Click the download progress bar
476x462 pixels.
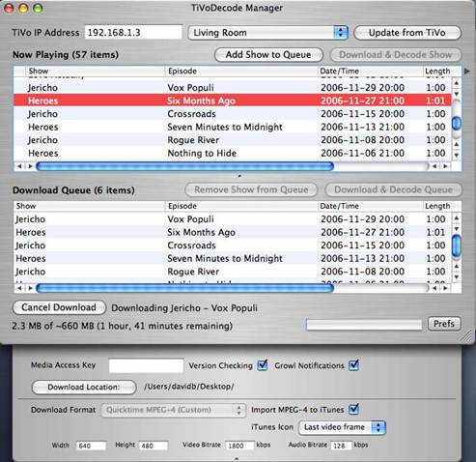364,325
